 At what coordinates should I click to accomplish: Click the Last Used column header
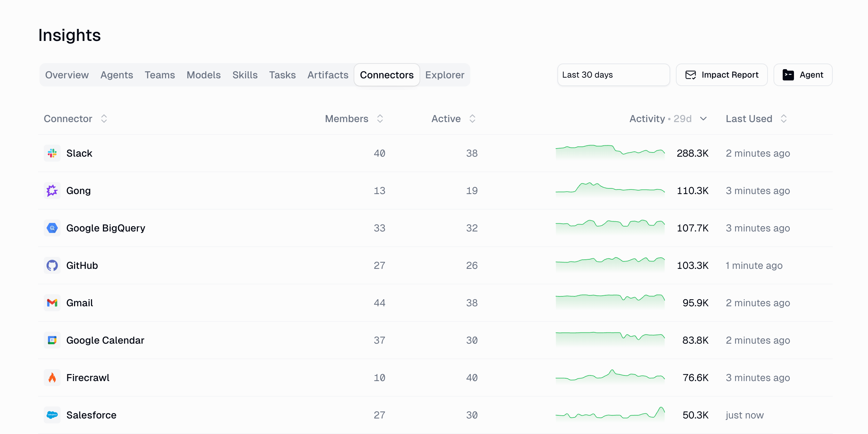point(749,119)
